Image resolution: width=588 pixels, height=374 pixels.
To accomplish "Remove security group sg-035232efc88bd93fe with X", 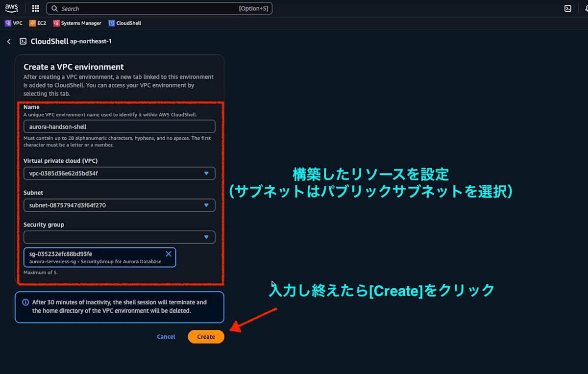I will [169, 254].
